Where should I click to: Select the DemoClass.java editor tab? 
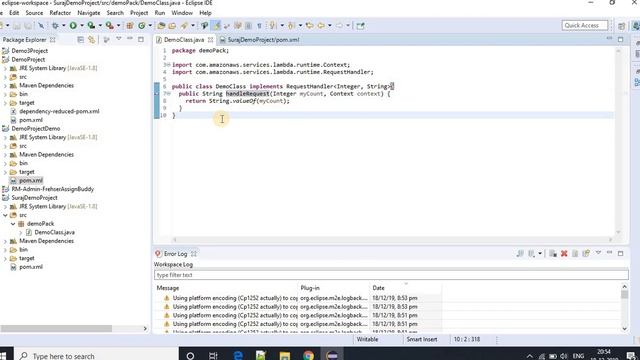point(184,40)
